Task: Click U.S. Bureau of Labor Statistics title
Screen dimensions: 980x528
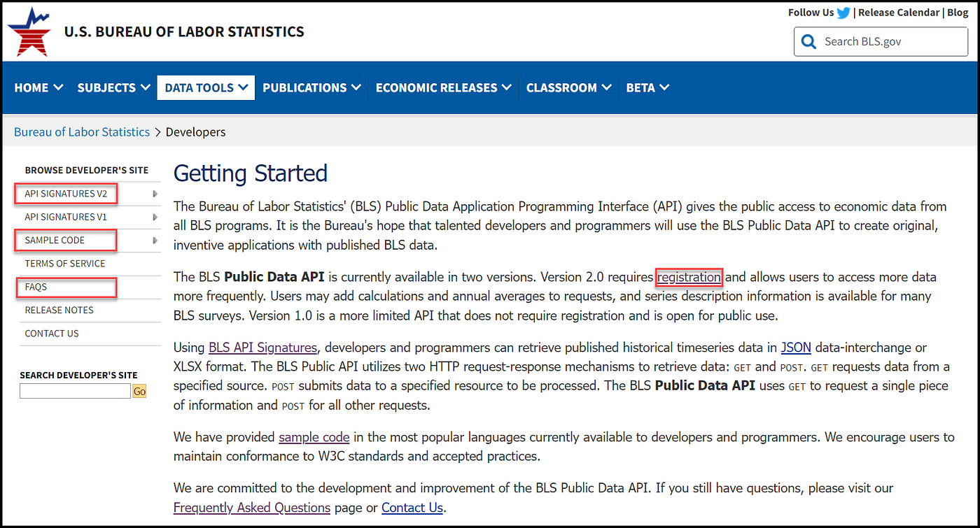Action: (184, 31)
